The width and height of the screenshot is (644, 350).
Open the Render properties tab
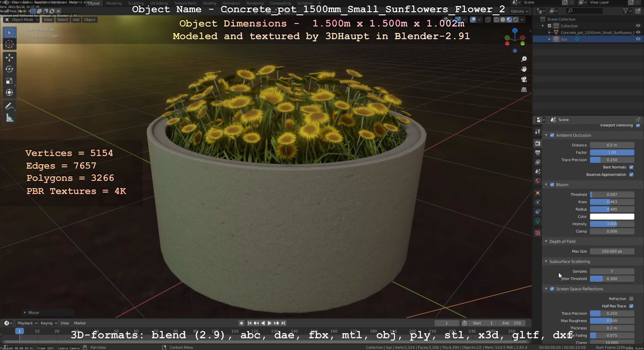click(538, 143)
